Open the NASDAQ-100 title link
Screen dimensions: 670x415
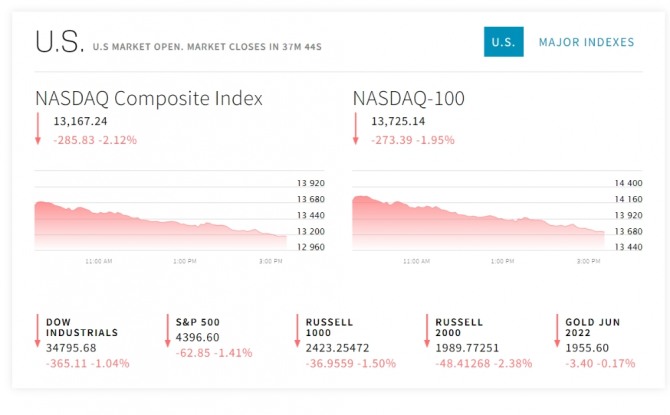[x=409, y=98]
